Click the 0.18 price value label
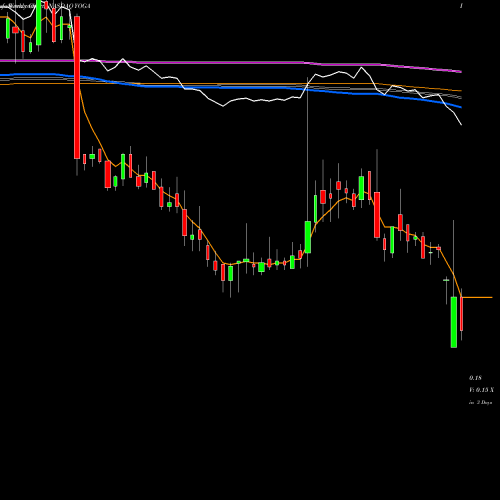 pos(475,378)
